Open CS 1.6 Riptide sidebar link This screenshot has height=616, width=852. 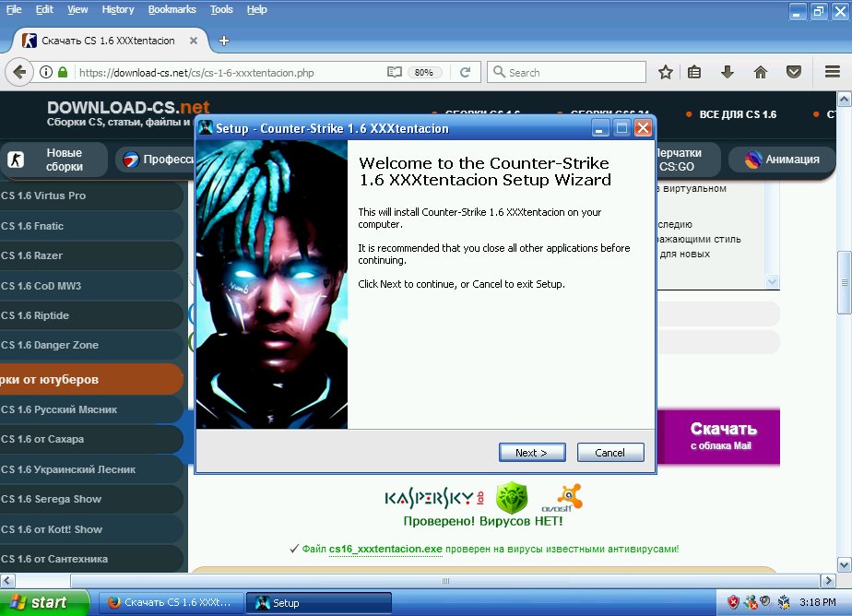pyautogui.click(x=91, y=315)
